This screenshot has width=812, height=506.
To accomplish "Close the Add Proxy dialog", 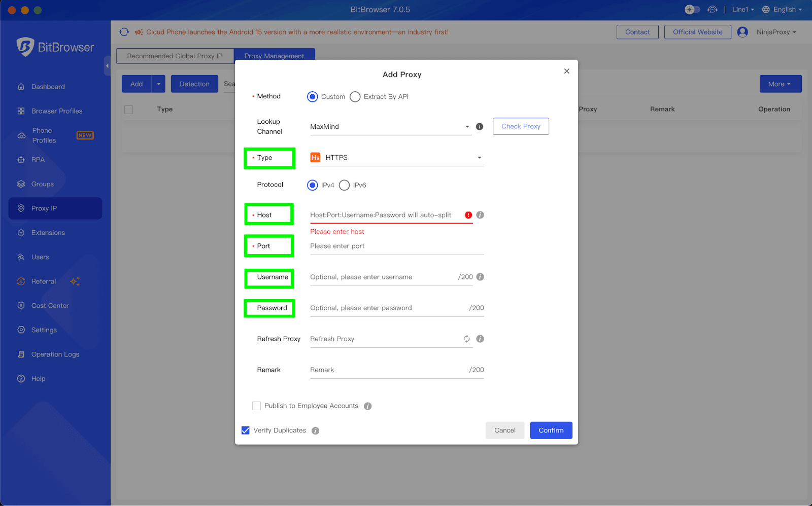I will coord(567,71).
